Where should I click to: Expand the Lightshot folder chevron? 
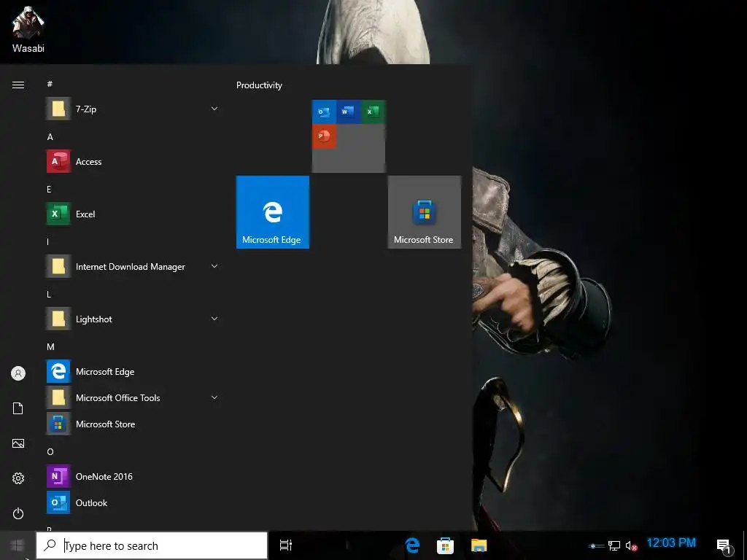coord(214,319)
